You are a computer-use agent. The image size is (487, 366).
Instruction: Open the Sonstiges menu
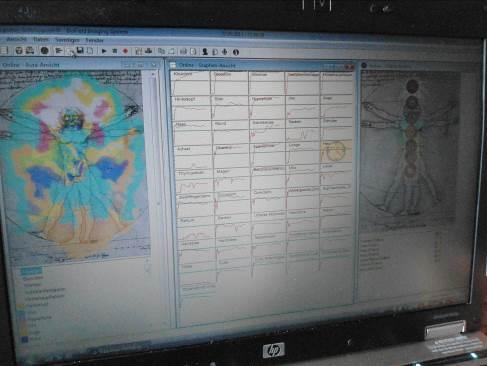click(x=67, y=40)
